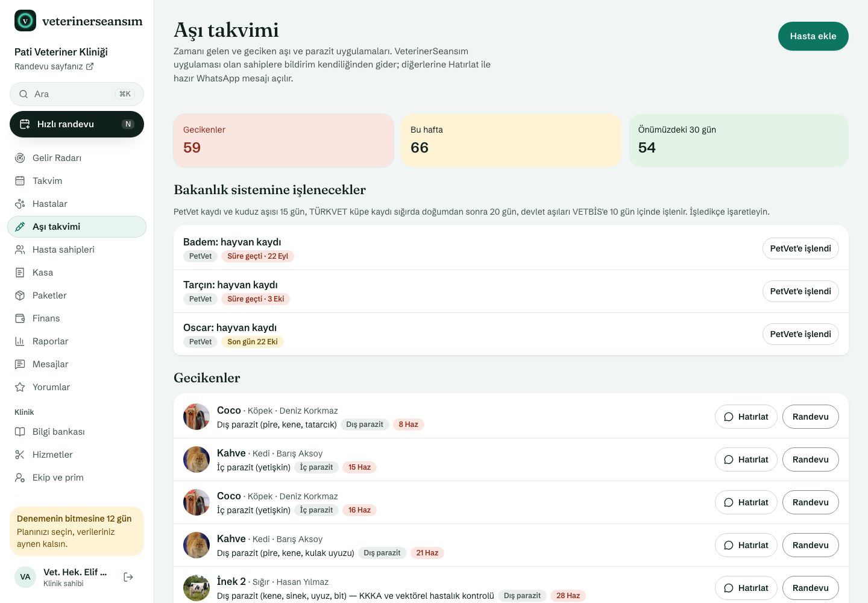Send Hatırlat for Coco's Dış parazit row

coord(746,417)
